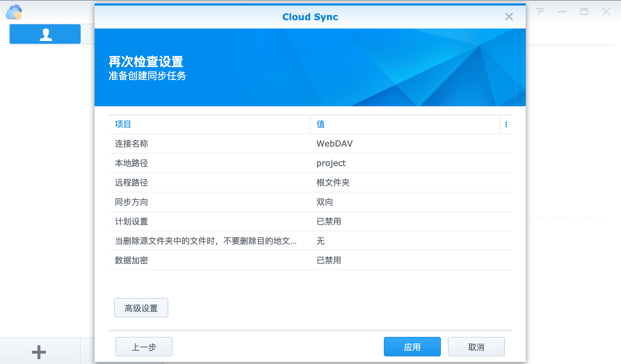The image size is (621, 364).
Task: Click the plus icon to add a sync task
Action: click(x=38, y=351)
